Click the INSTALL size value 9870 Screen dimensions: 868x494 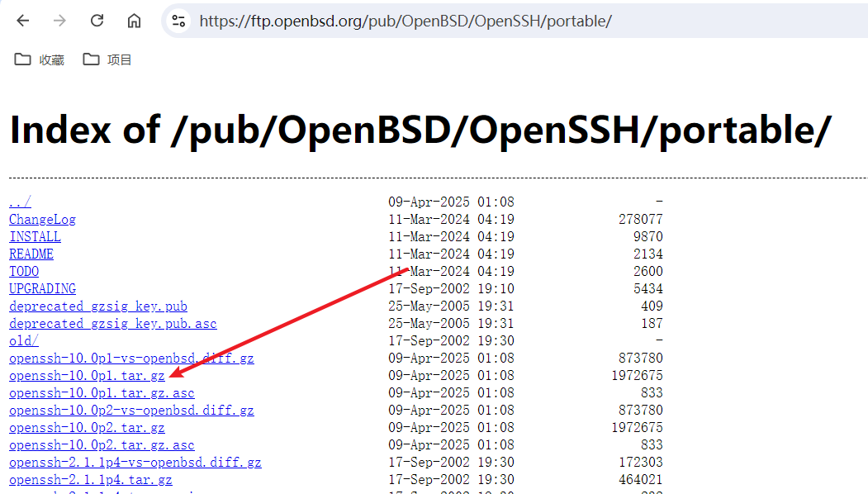pyautogui.click(x=648, y=236)
